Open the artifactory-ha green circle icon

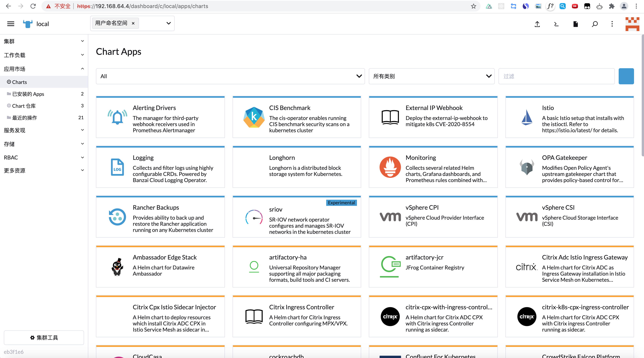click(254, 267)
